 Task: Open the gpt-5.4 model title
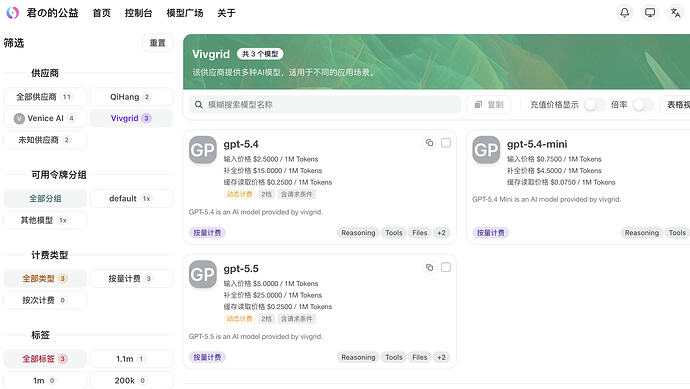click(241, 144)
